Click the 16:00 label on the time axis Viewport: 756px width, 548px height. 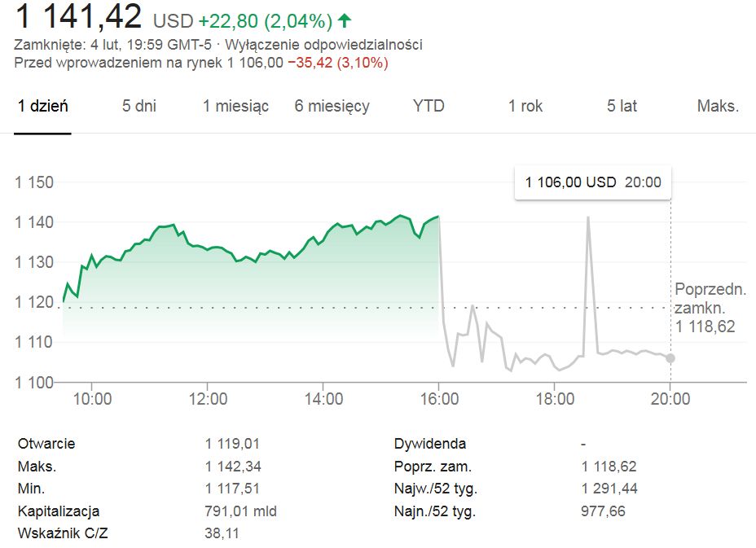[x=439, y=399]
